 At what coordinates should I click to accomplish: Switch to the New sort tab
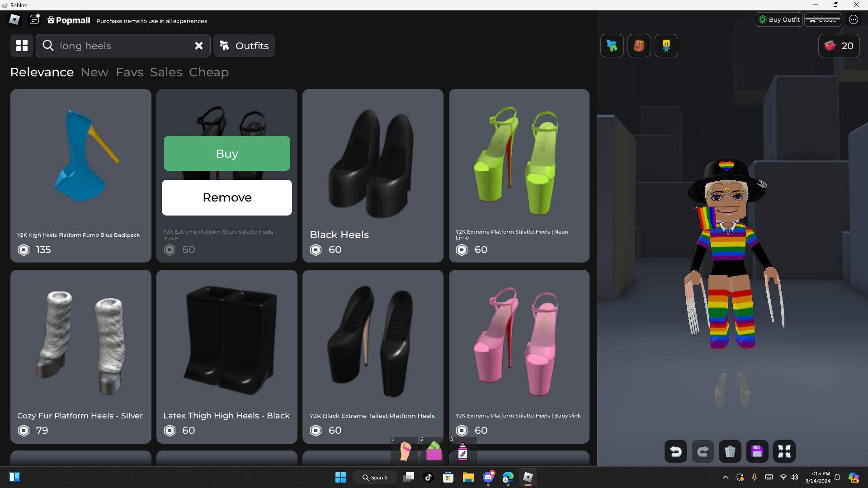click(94, 72)
